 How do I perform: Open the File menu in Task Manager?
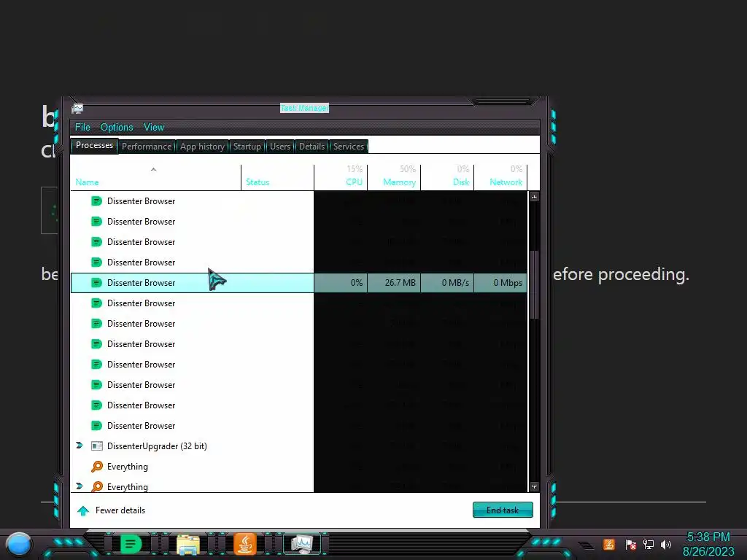82,127
